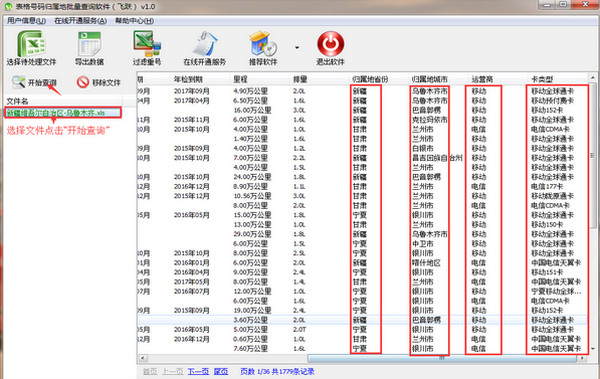Click the spreadsheet icon above 导出数据
600x379 pixels.
(x=90, y=44)
